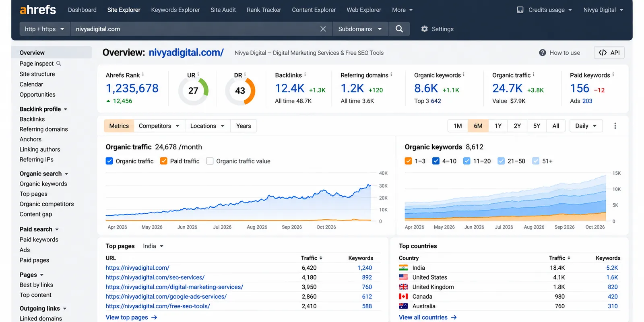Open the View all countries link
The height and width of the screenshot is (322, 644).
(428, 318)
